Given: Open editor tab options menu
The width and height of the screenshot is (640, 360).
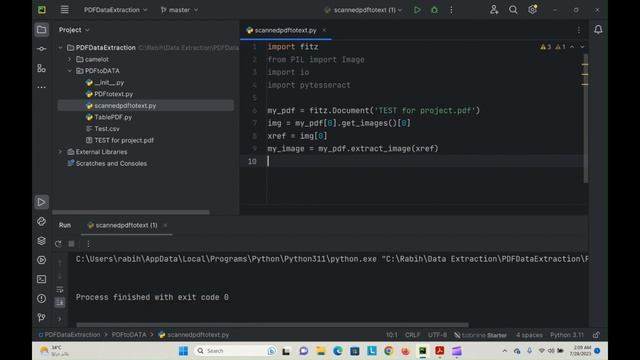Looking at the screenshot, I should click(579, 30).
